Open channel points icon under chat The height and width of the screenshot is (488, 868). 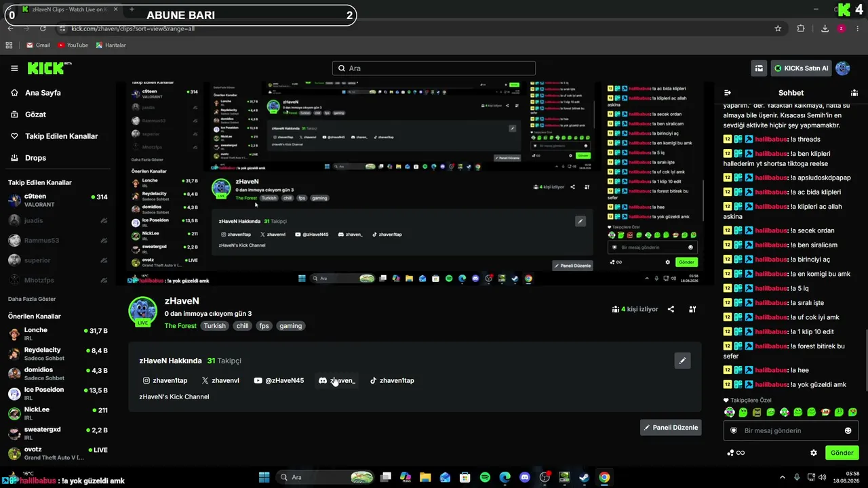[730, 453]
